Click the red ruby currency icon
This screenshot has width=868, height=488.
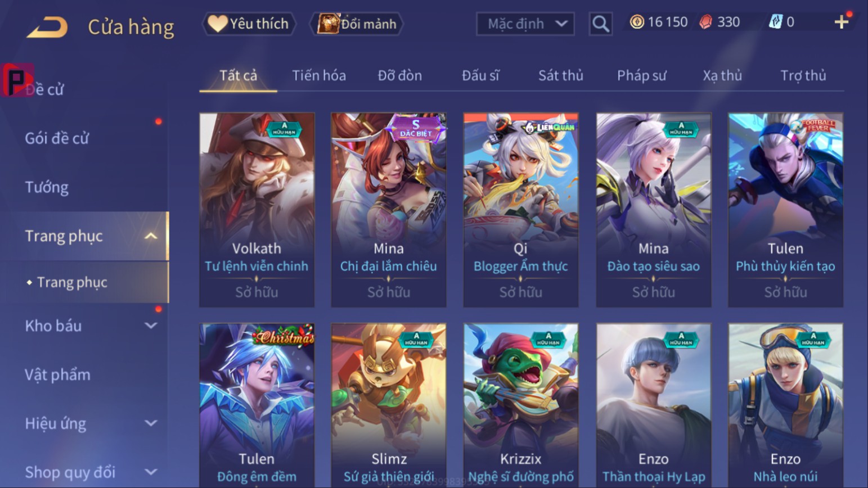tap(705, 22)
